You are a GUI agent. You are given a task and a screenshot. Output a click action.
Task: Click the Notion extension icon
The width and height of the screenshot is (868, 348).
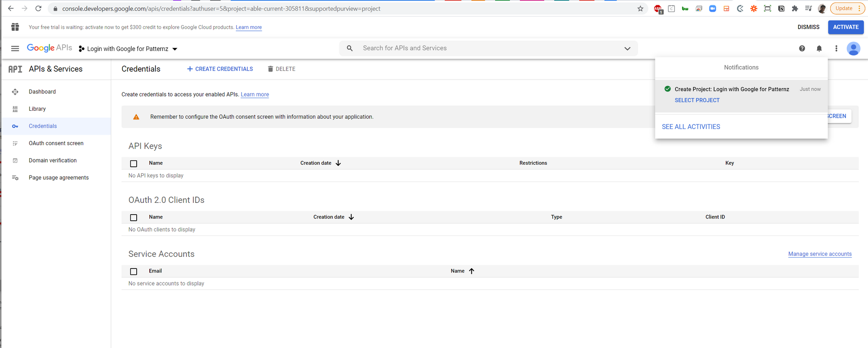(781, 9)
